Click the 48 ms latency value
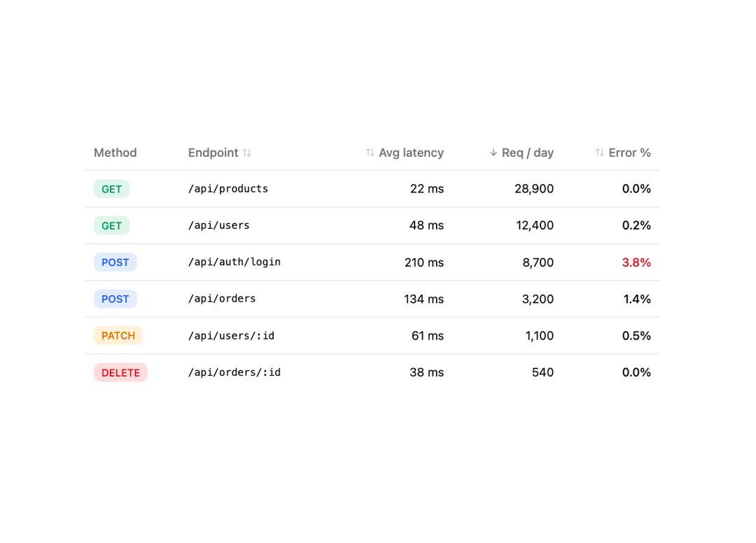This screenshot has width=756, height=543. click(x=427, y=225)
